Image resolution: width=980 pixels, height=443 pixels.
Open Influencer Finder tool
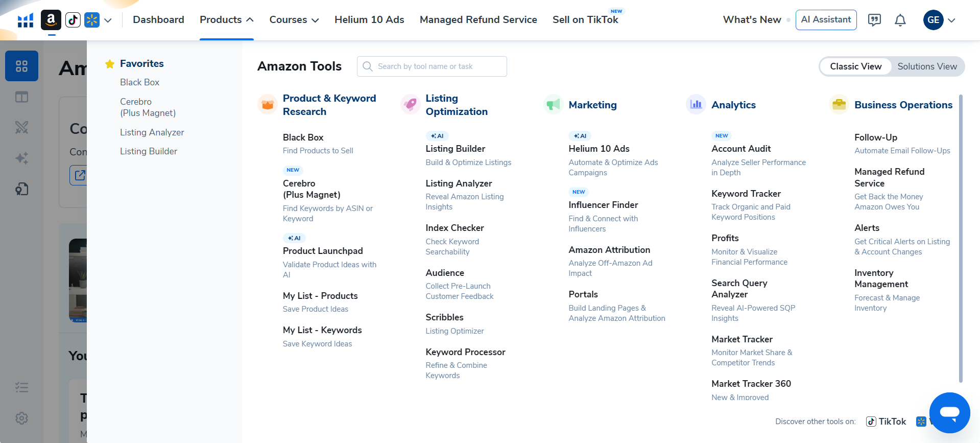point(603,205)
